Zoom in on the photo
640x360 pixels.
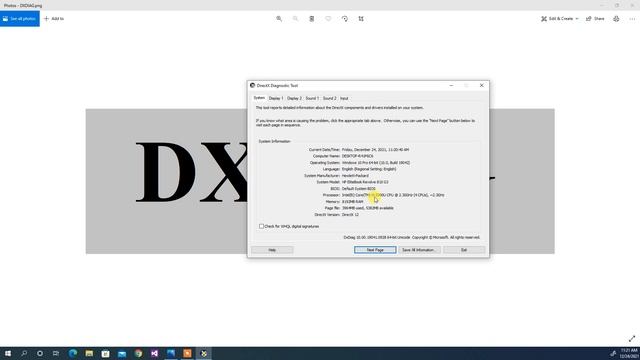coord(279,19)
